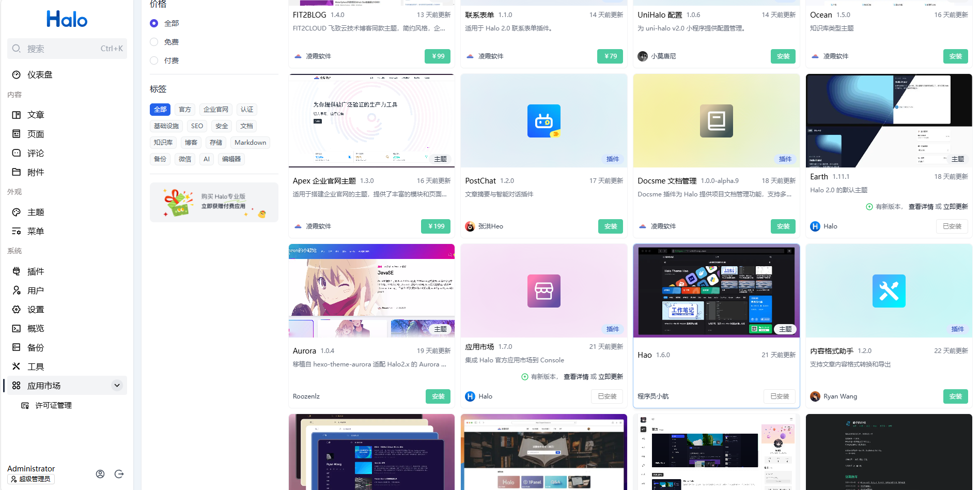
Task: Filter by the 知识库 tag
Action: point(163,143)
